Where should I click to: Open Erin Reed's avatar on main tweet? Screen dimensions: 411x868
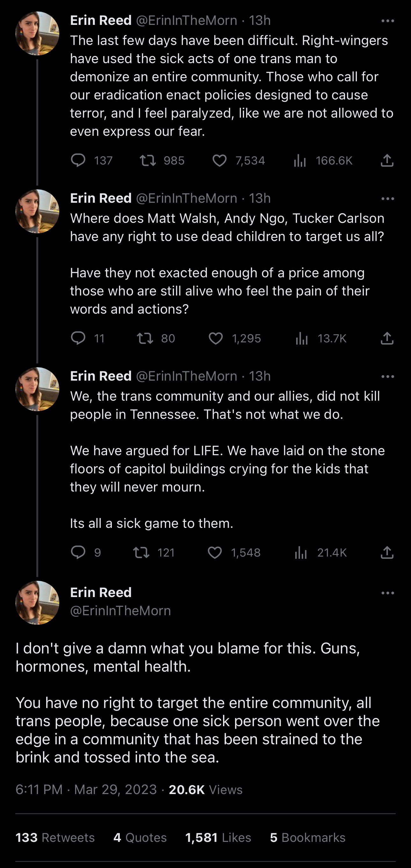tap(37, 602)
